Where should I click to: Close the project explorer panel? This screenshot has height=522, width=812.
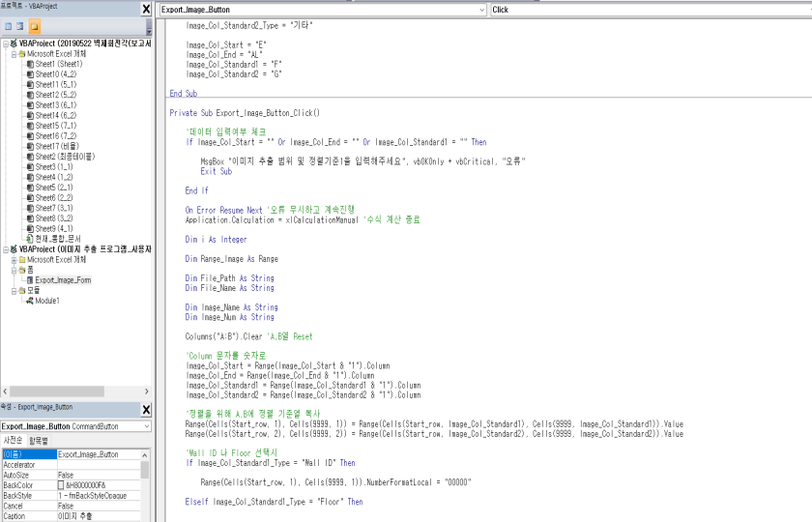(x=146, y=9)
